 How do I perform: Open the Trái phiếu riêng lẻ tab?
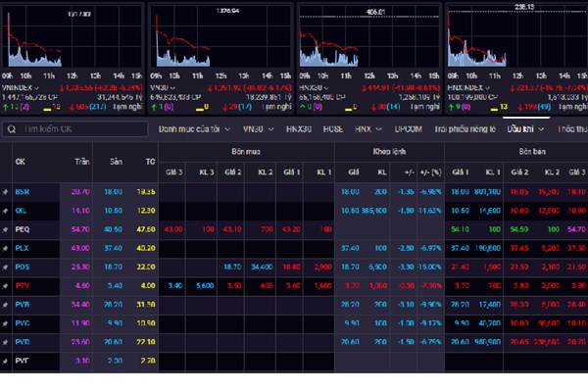(x=465, y=129)
